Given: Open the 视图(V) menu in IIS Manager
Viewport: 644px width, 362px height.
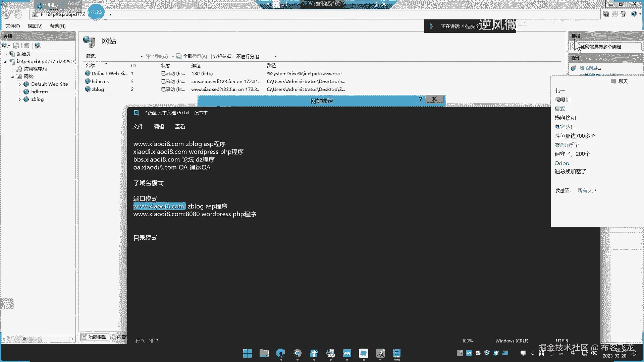Looking at the screenshot, I should (x=35, y=26).
